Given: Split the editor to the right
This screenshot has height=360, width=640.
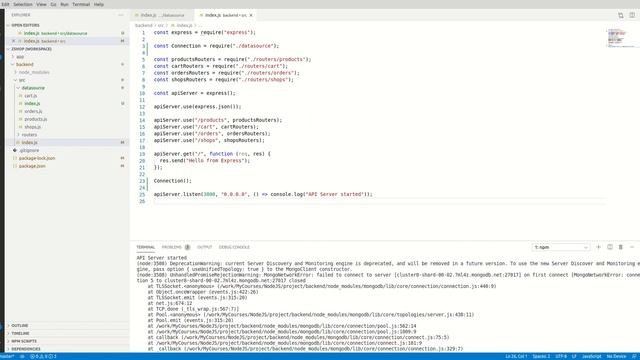Looking at the screenshot, I should [x=632, y=15].
